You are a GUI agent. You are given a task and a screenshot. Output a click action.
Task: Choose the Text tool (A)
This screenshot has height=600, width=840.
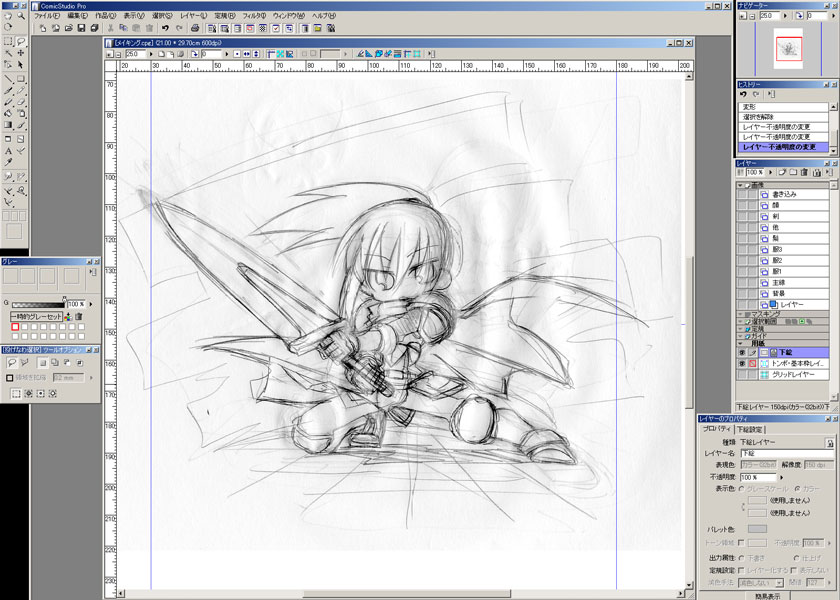8,151
